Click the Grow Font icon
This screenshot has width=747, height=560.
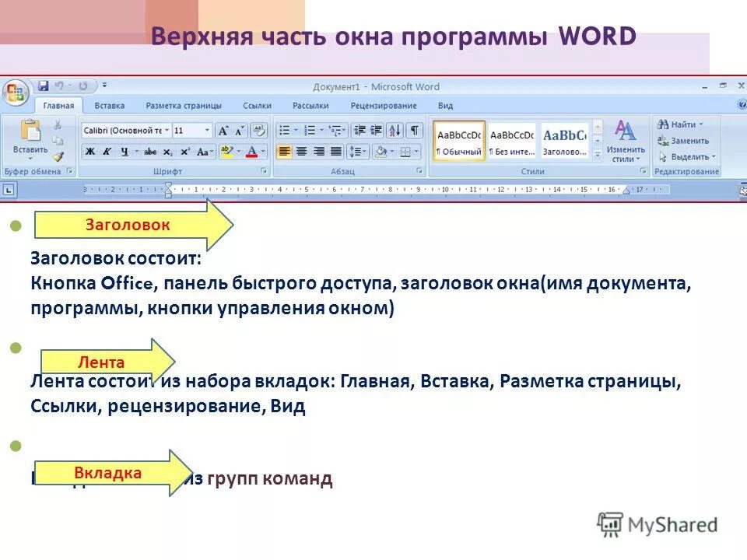223,129
